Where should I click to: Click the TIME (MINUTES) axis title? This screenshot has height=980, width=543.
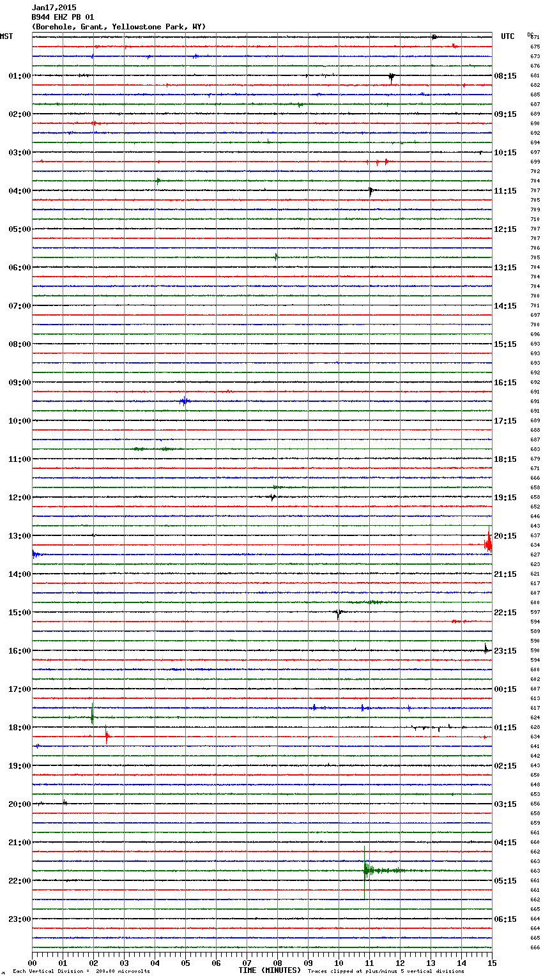click(x=270, y=970)
